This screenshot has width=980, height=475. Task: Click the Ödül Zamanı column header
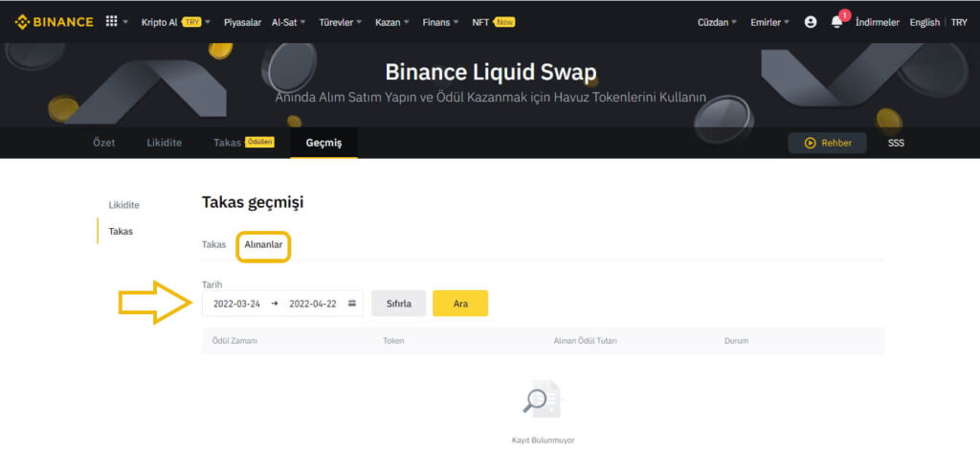coord(235,341)
